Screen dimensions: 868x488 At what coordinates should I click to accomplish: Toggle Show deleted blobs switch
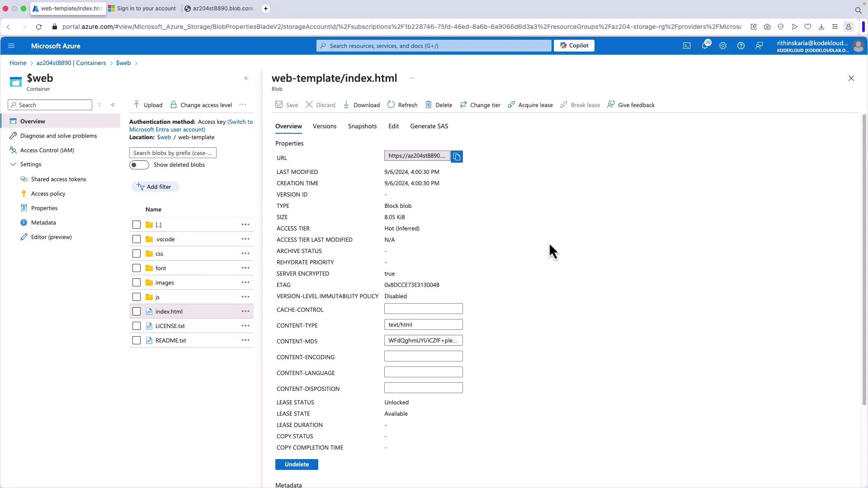(x=139, y=165)
